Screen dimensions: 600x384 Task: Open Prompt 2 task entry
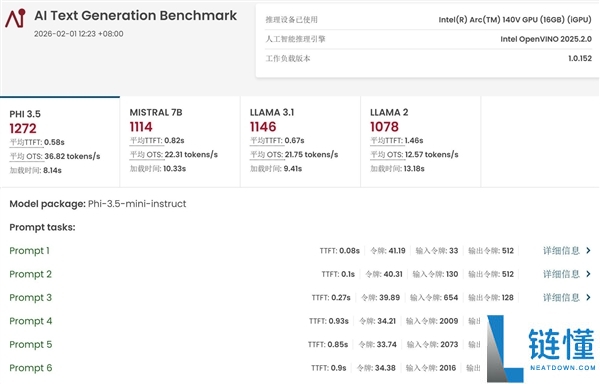[30, 274]
